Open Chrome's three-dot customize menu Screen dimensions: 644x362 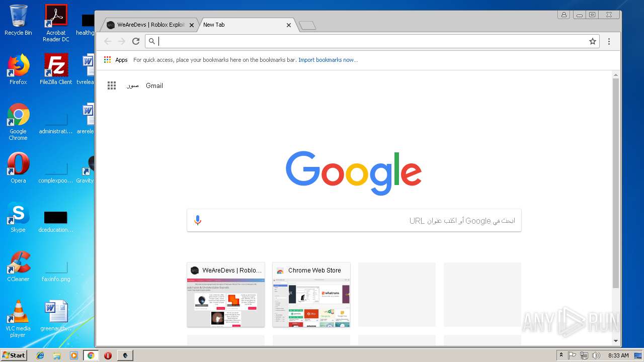point(609,41)
